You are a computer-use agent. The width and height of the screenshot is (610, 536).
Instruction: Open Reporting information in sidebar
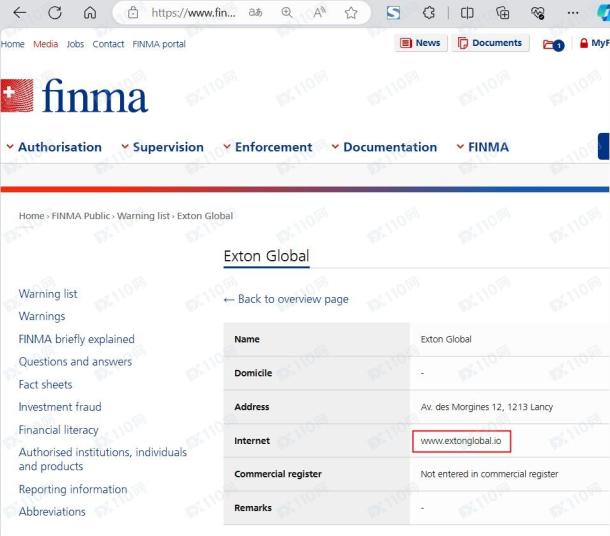coord(73,489)
